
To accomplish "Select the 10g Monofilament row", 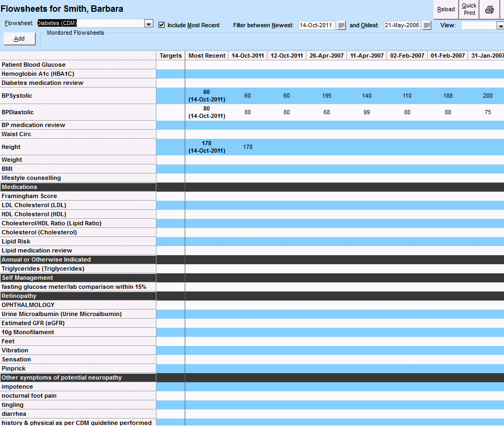I will 78,332.
